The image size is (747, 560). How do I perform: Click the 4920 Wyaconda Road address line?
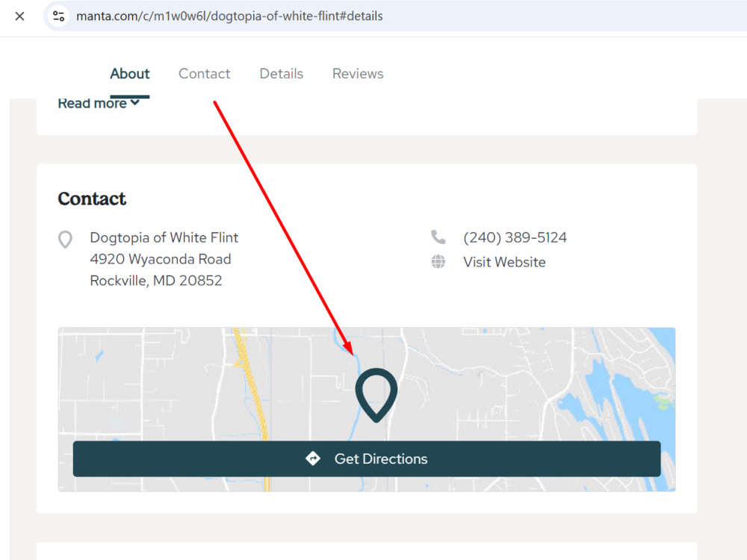(x=161, y=259)
